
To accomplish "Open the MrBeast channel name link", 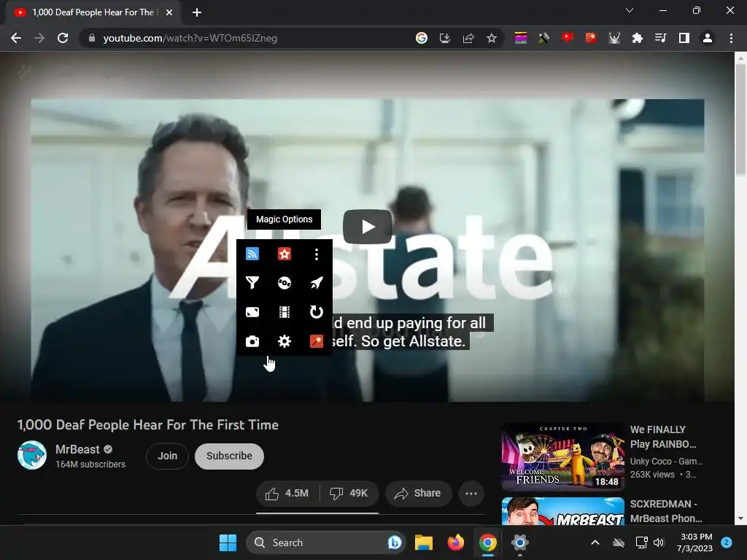I will (x=77, y=449).
